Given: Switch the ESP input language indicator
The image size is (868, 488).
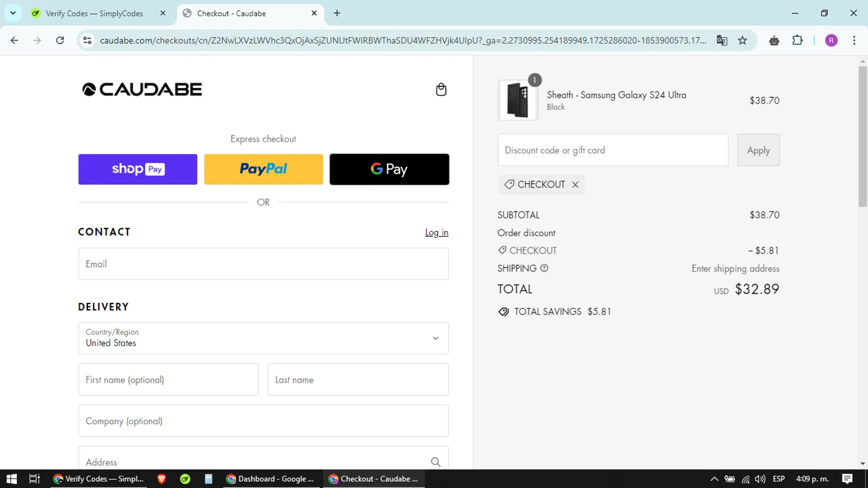Looking at the screenshot, I should [779, 479].
